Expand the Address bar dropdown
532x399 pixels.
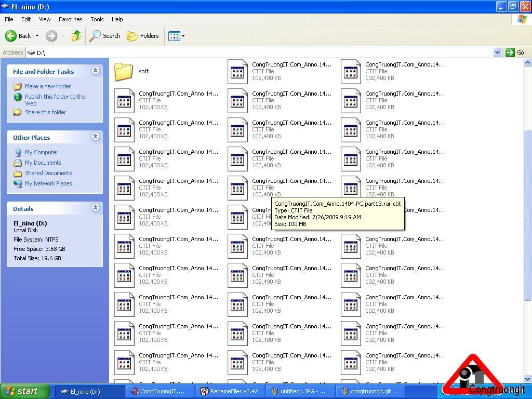click(x=497, y=52)
